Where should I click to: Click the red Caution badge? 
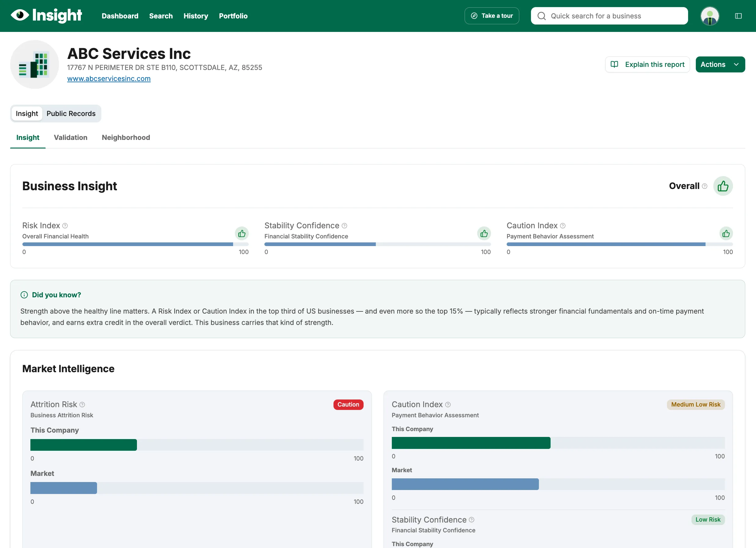coord(348,405)
